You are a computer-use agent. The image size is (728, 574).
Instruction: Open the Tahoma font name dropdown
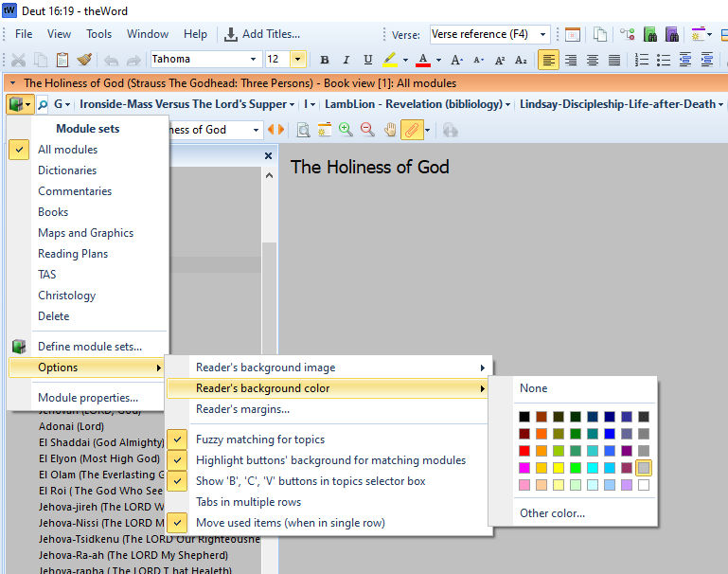coord(253,60)
